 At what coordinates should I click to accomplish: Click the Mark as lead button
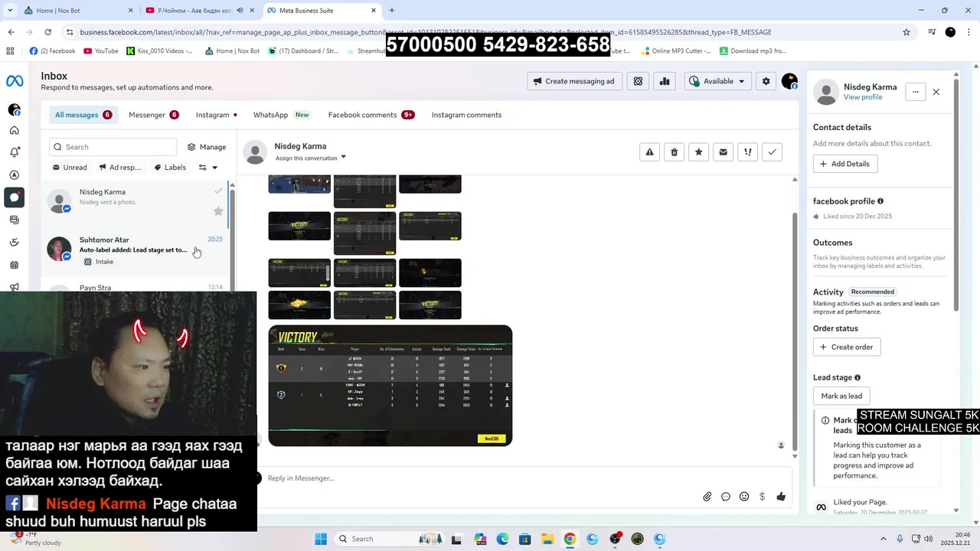(841, 396)
